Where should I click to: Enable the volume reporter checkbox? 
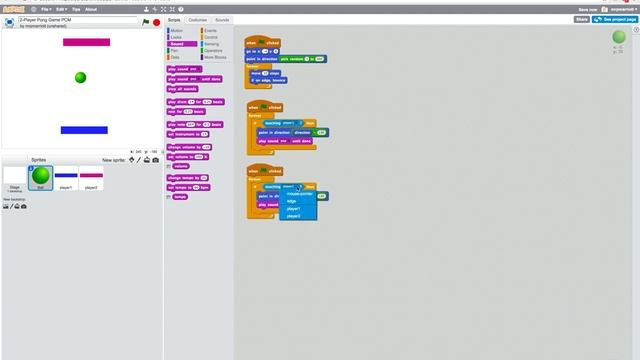pos(169,166)
